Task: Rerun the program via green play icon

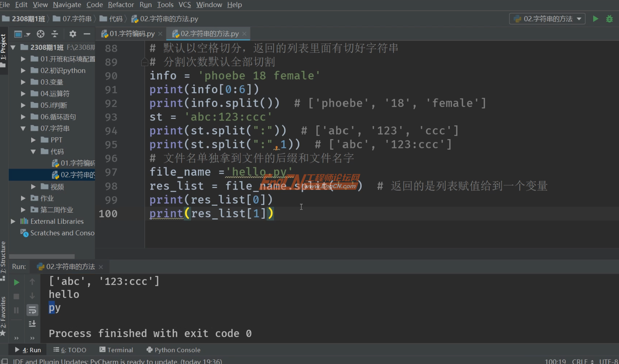Action: (x=16, y=282)
